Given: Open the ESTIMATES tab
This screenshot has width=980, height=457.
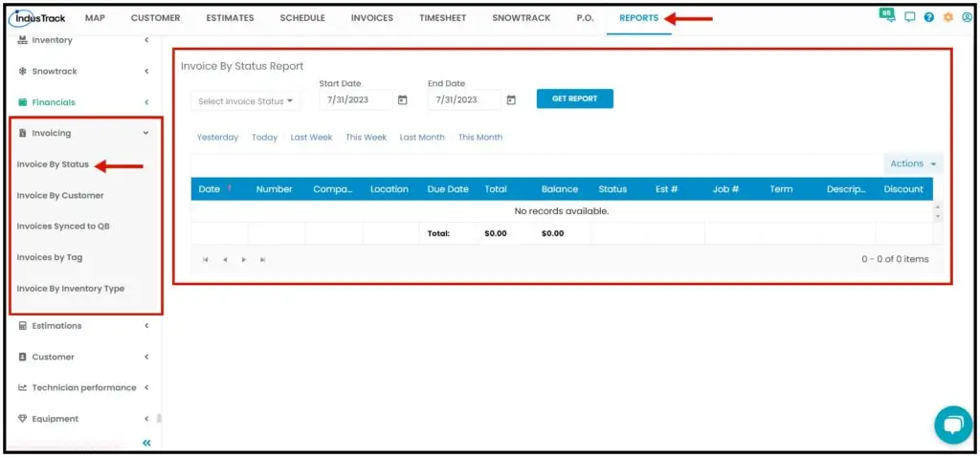Looking at the screenshot, I should click(x=230, y=18).
